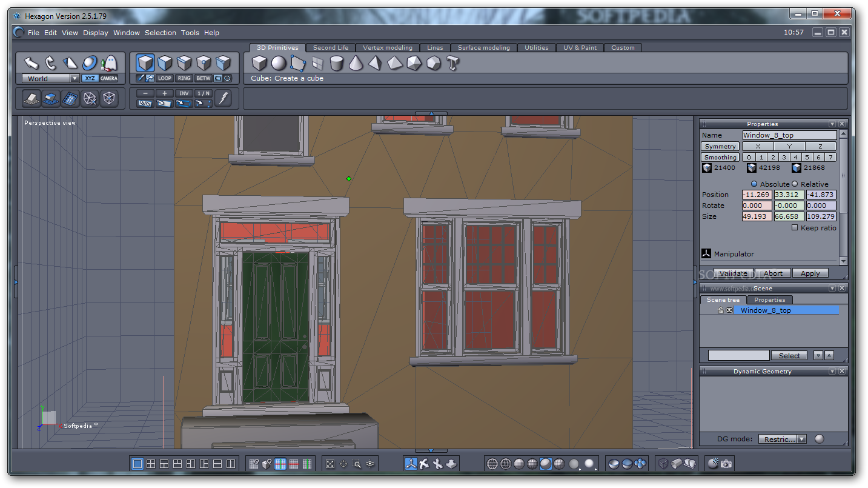
Task: Click the Name field Window_8_top
Action: point(789,135)
